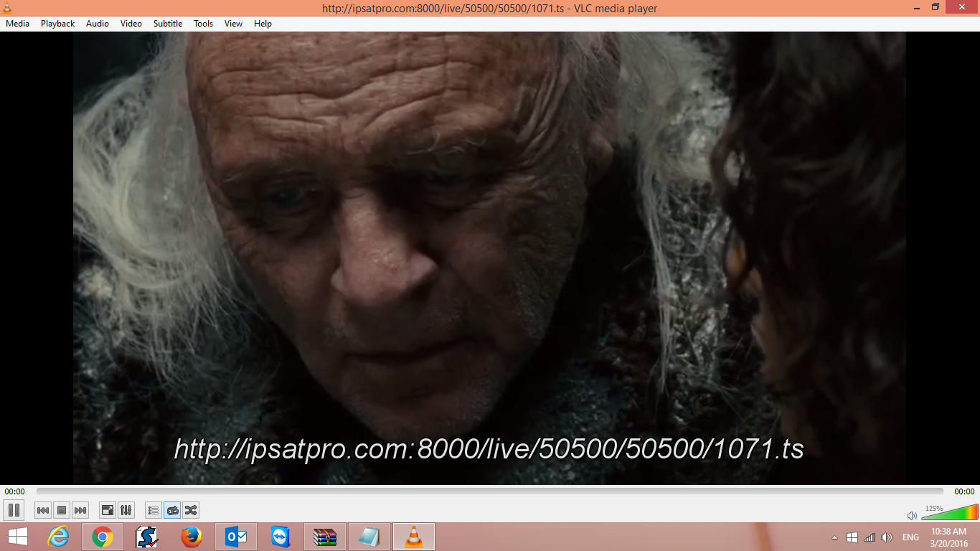980x551 pixels.
Task: Open the Media menu
Action: [x=17, y=24]
